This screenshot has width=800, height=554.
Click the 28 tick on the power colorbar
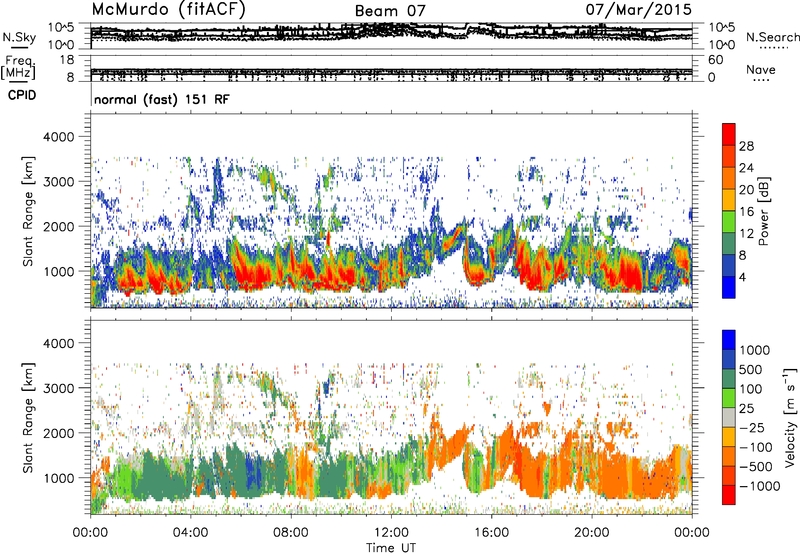tap(746, 146)
